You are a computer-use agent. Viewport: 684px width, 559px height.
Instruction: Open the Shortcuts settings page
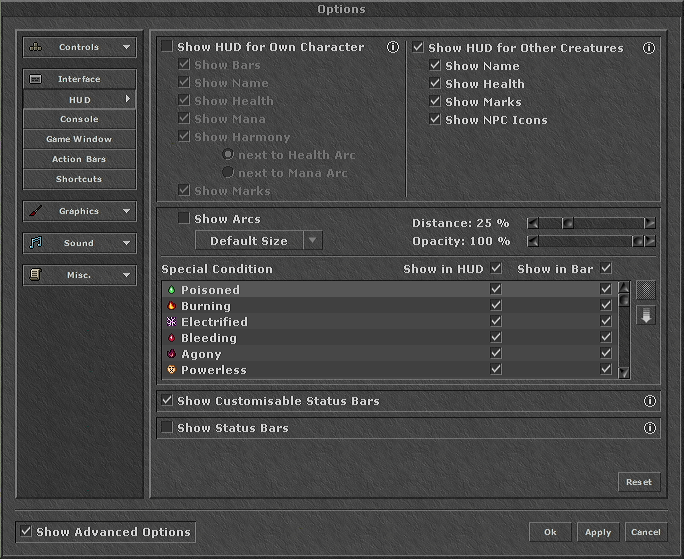tap(79, 179)
